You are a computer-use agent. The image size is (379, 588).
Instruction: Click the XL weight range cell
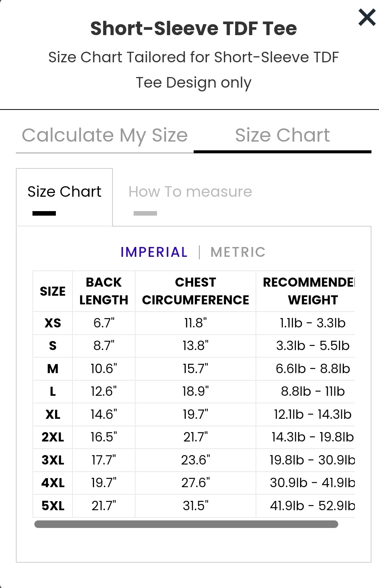click(x=312, y=414)
